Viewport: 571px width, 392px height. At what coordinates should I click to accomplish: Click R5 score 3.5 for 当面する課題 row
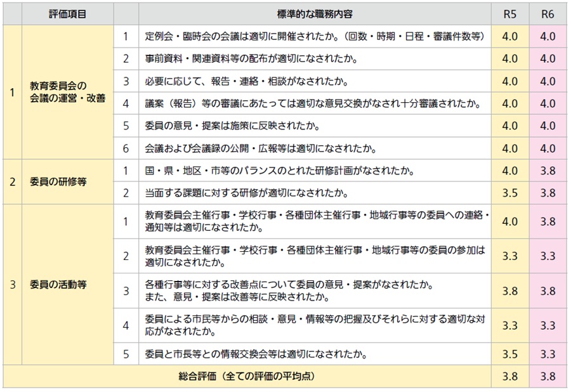[x=509, y=193]
